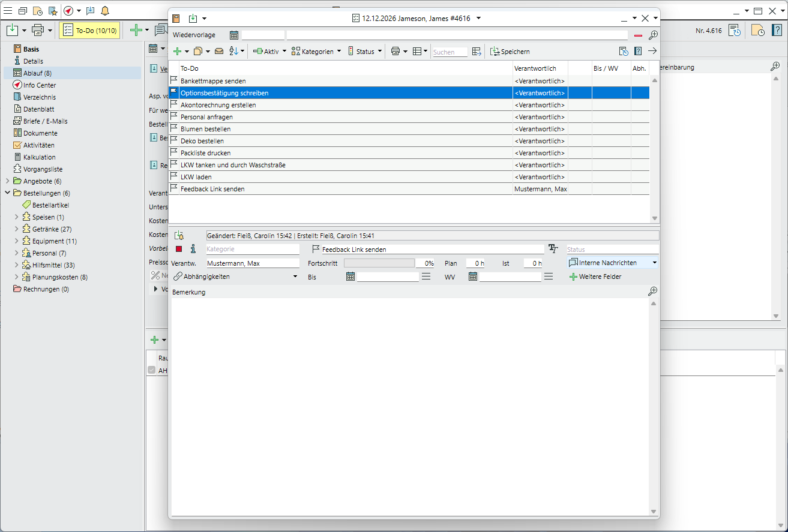Click the Wiedervorlage calendar icon
Viewport: 788px width, 532px height.
coord(234,35)
